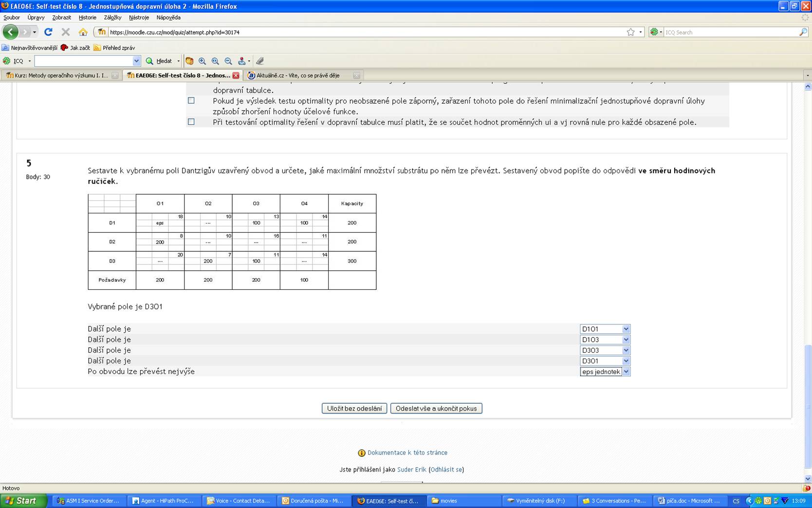Go to the Firefox home page icon
Screen dimensions: 812x508
click(83, 32)
